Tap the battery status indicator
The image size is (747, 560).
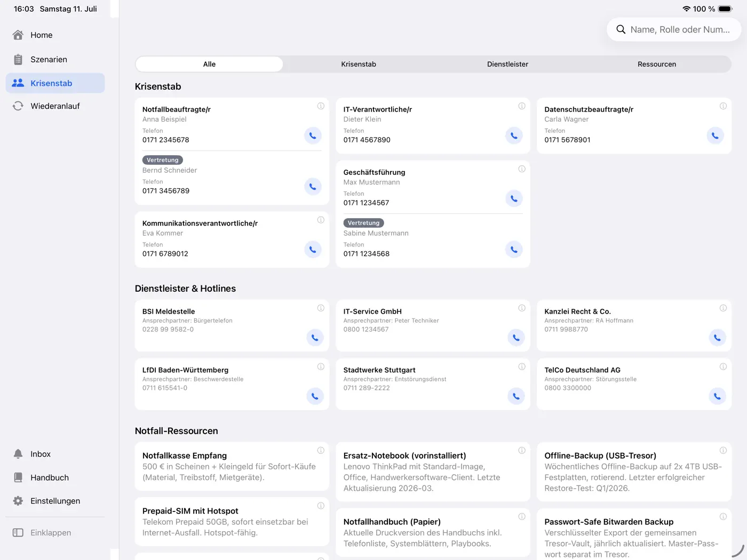[725, 9]
